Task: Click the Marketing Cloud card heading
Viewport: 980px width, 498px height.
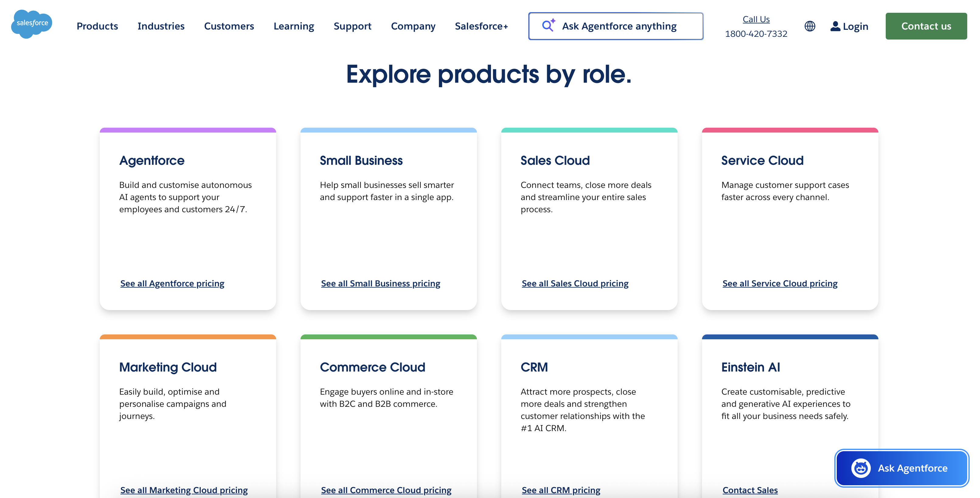Action: point(168,368)
